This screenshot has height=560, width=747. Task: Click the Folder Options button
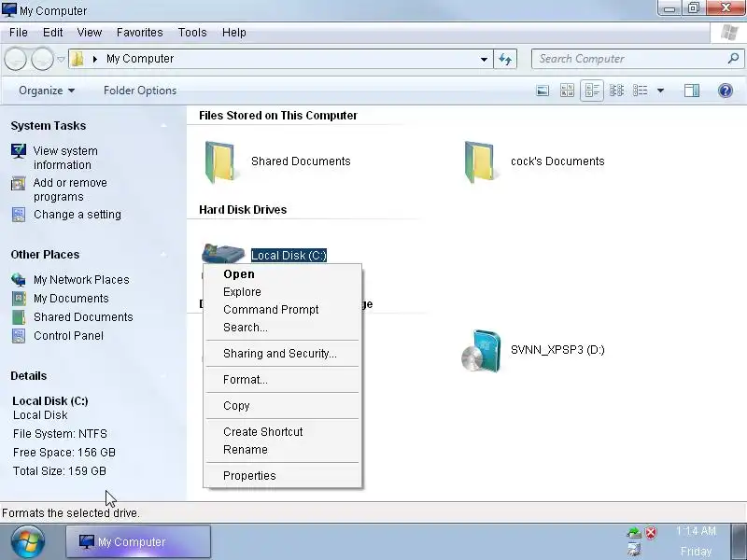point(140,91)
